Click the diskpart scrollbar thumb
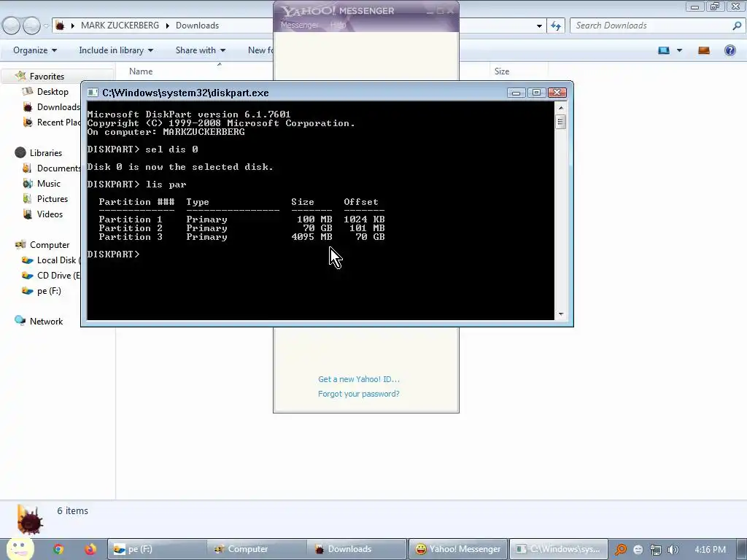Image resolution: width=747 pixels, height=560 pixels. click(561, 122)
